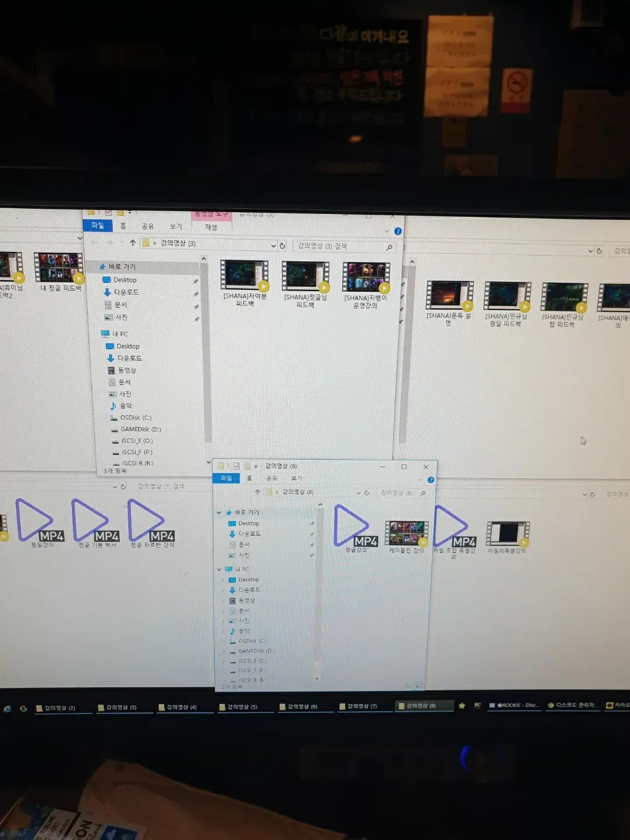Collapse 내 PC tree in 강의영상 (8) window
Screen dimensions: 630x840
point(219,569)
